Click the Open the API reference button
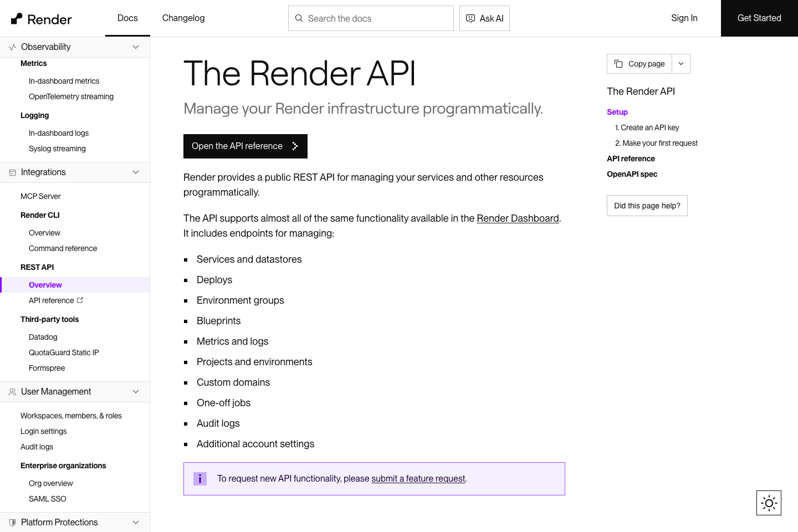 245,146
